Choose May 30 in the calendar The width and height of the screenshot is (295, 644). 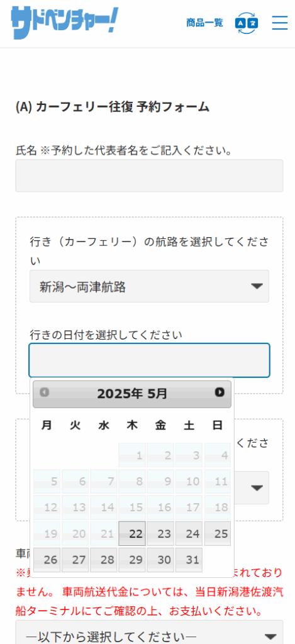[160, 560]
